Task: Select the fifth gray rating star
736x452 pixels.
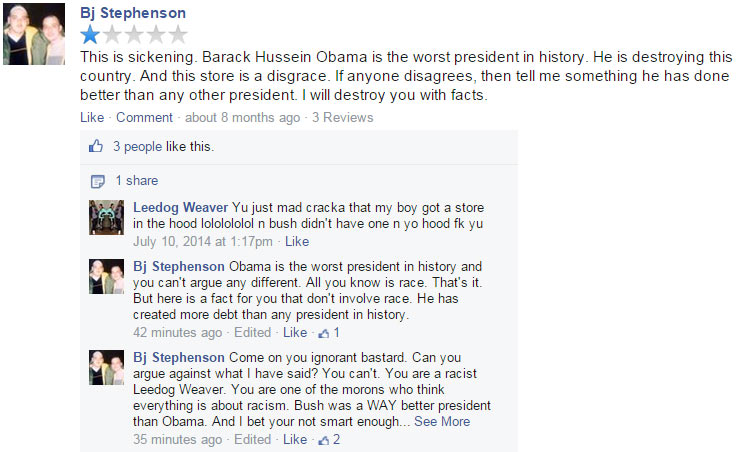Action: pyautogui.click(x=178, y=34)
